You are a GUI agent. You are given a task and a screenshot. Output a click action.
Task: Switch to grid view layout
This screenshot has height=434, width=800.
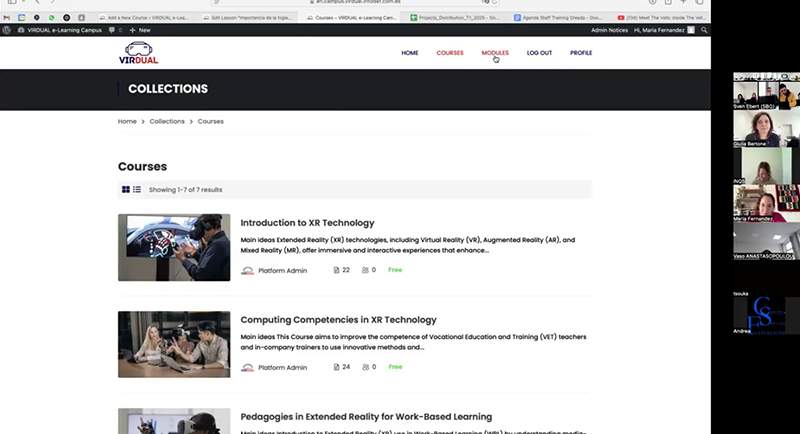click(x=126, y=189)
